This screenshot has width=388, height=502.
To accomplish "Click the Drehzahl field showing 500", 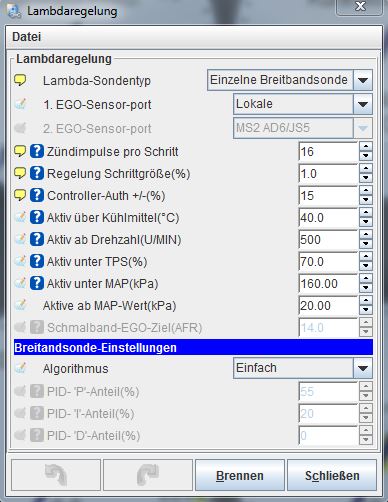I will click(x=328, y=240).
